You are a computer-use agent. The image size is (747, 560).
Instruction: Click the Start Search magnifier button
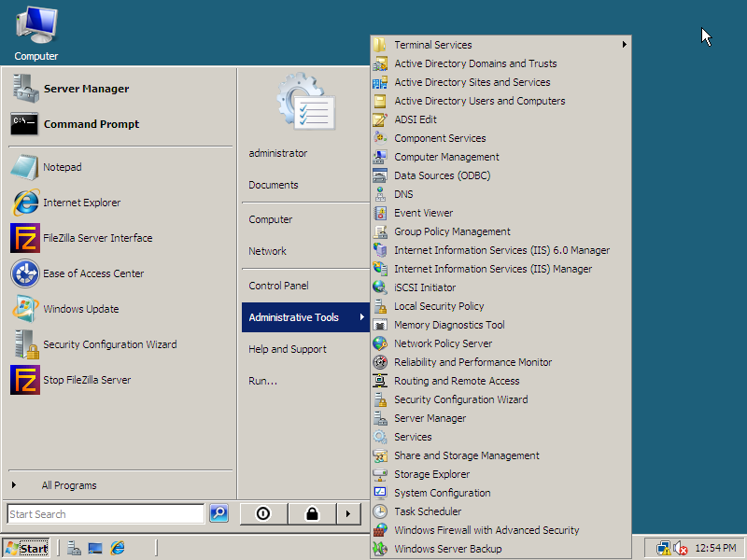(x=219, y=513)
